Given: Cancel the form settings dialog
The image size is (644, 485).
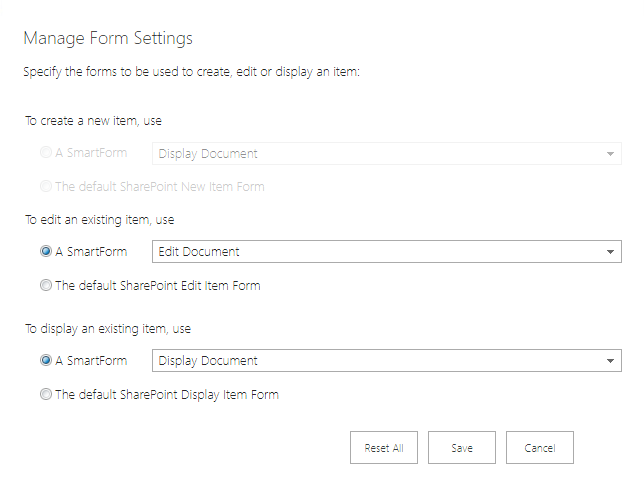Looking at the screenshot, I should pos(540,448).
